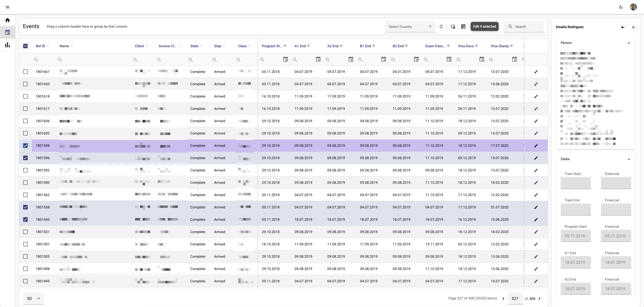Go to the next page arrow
The image size is (644, 307).
point(540,298)
